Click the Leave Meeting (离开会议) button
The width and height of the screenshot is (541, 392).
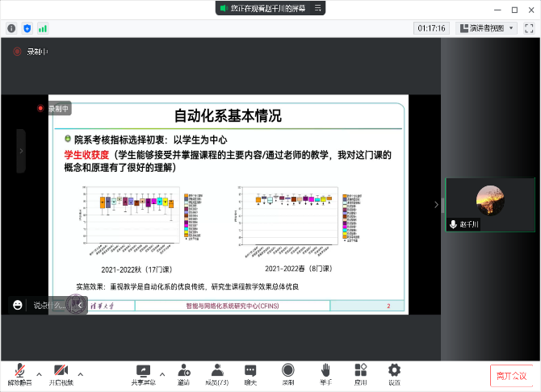(x=511, y=376)
